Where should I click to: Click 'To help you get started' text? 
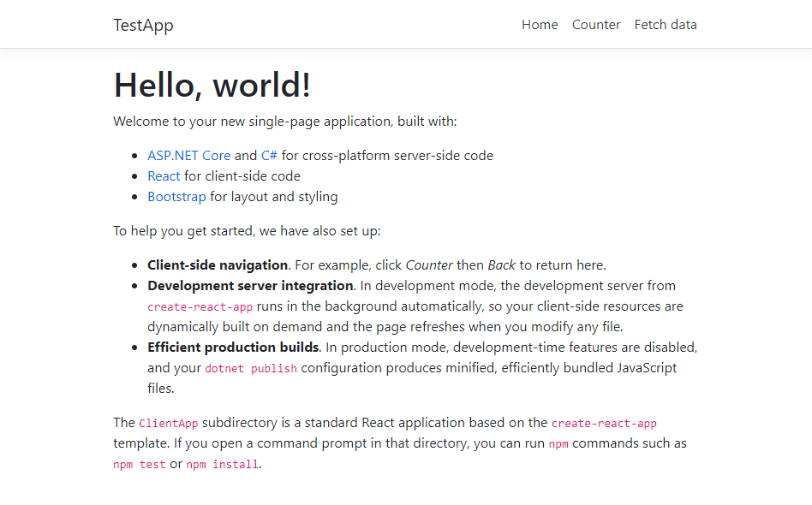point(182,231)
